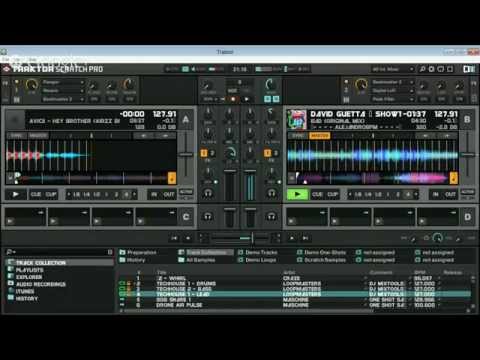This screenshot has height=360, width=480.
Task: Click channel B volume fader handle
Action: point(250,171)
